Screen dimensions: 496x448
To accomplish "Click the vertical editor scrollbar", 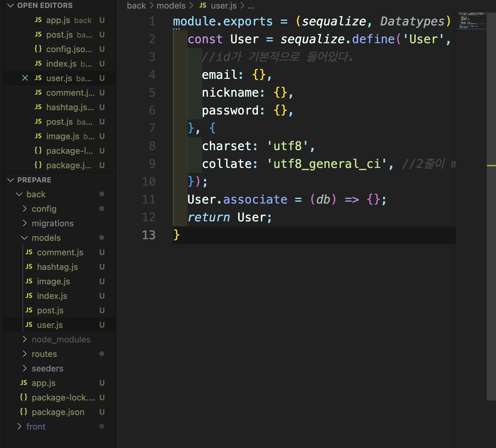I will [x=491, y=207].
